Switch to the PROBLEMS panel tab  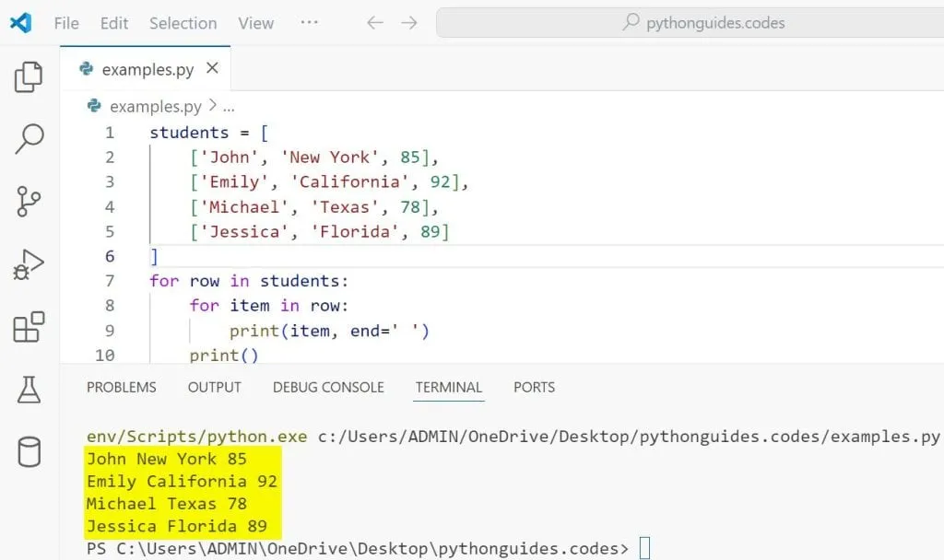121,387
